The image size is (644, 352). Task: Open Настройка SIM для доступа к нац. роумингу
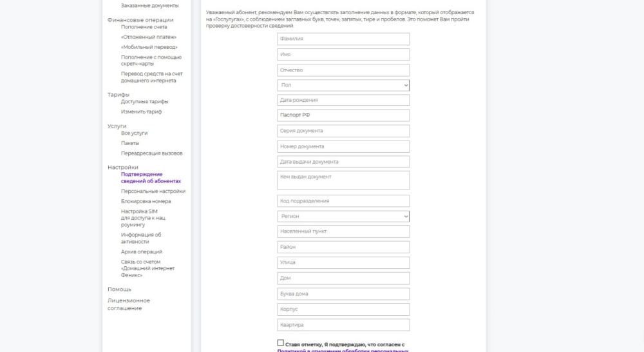[x=144, y=218]
